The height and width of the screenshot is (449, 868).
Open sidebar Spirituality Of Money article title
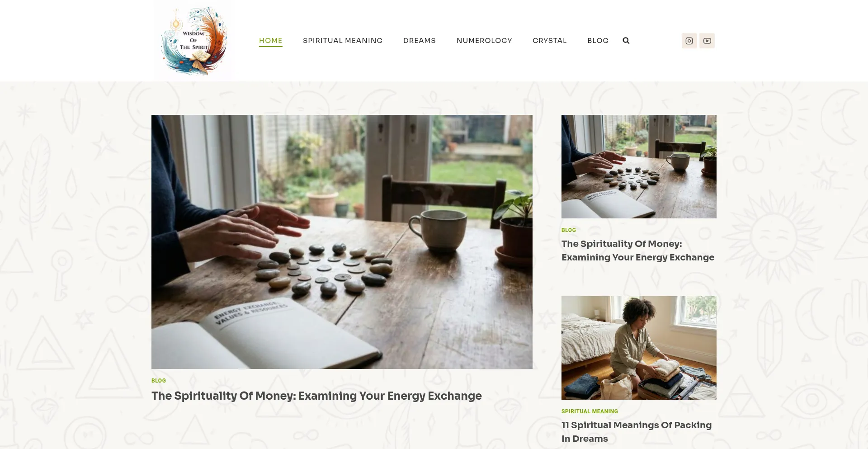(x=638, y=250)
